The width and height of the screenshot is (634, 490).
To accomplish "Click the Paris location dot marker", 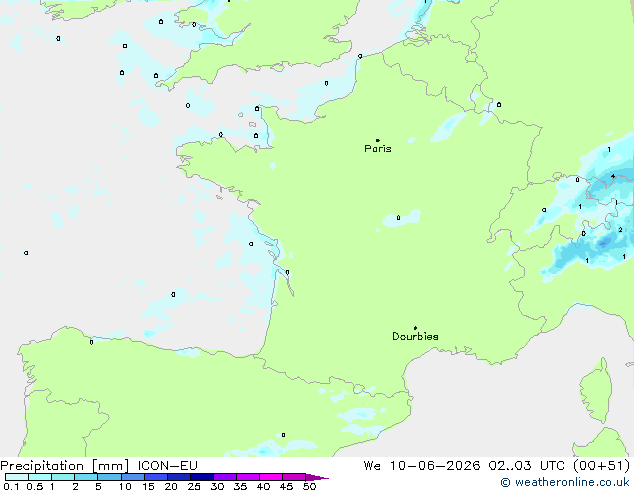I will (x=378, y=140).
